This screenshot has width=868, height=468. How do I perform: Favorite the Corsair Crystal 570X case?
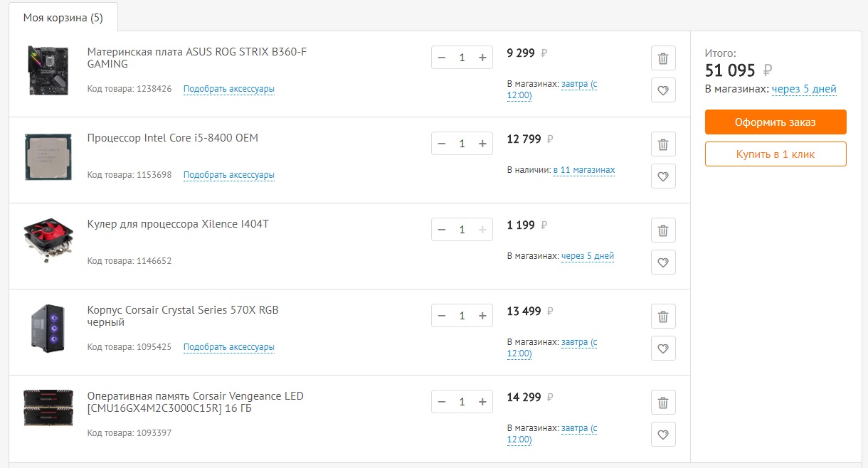coord(663,349)
